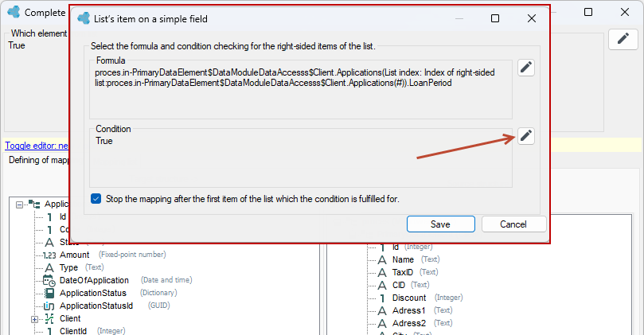Click inside the Condition text area
The width and height of the screenshot is (644, 335).
301,159
